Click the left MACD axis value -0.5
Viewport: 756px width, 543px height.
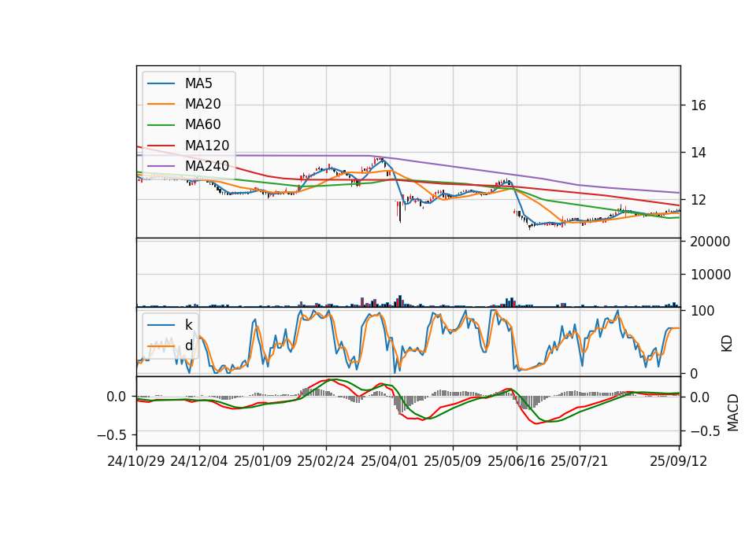[112, 435]
